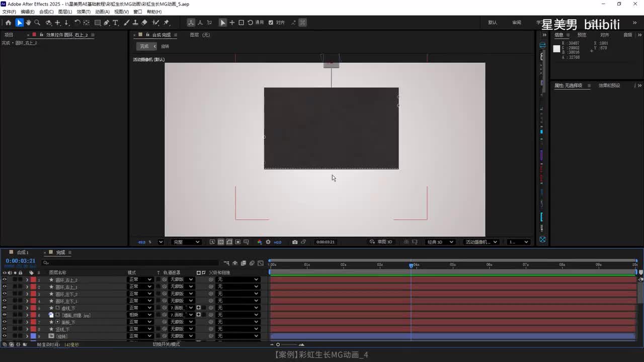Click 切换开关/模式 toggle button
Screen dimensions: 644x362
click(x=166, y=344)
